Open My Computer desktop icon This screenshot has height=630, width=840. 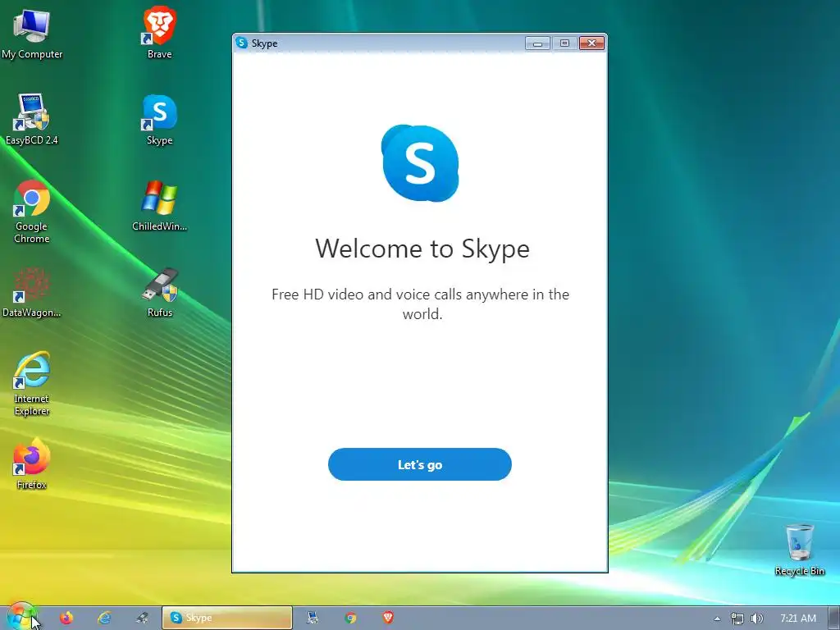click(32, 34)
